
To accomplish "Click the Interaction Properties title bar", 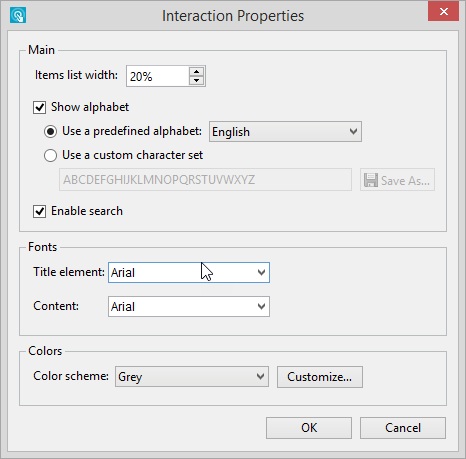I will coord(233,15).
